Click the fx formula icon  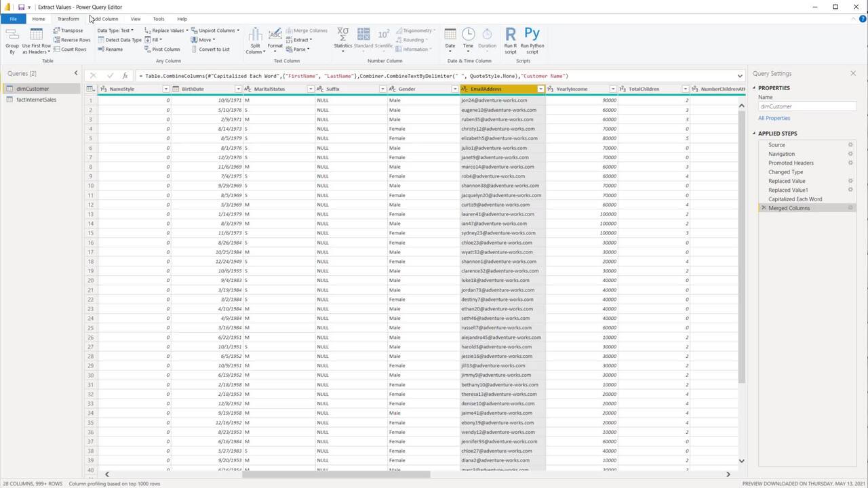tap(125, 76)
